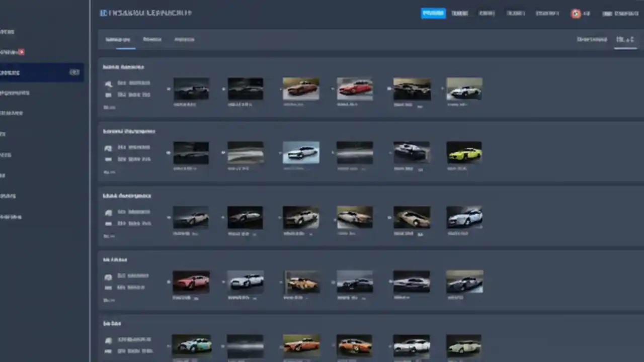Open the sidebar entry marked with a red badge
This screenshot has width=644, height=362.
point(13,52)
